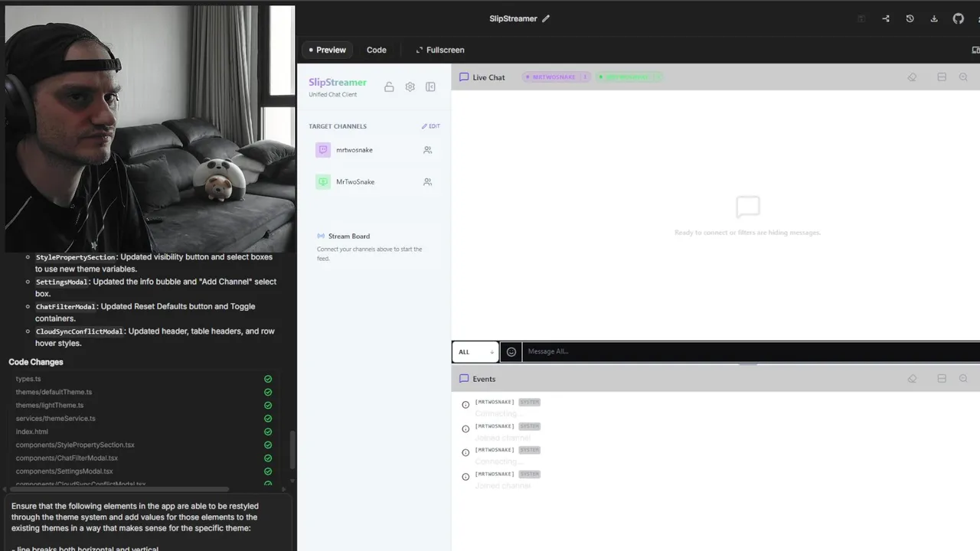Open the share icon in top bar
Image resolution: width=980 pixels, height=551 pixels.
[886, 18]
